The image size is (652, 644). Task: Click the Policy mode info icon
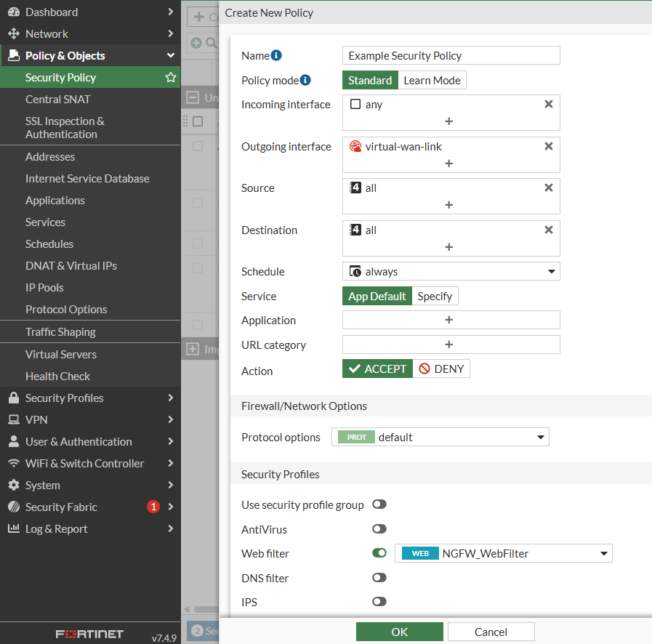[x=305, y=80]
